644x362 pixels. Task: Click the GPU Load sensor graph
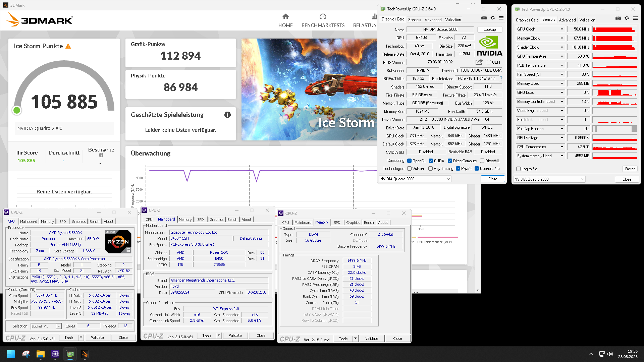pos(614,93)
